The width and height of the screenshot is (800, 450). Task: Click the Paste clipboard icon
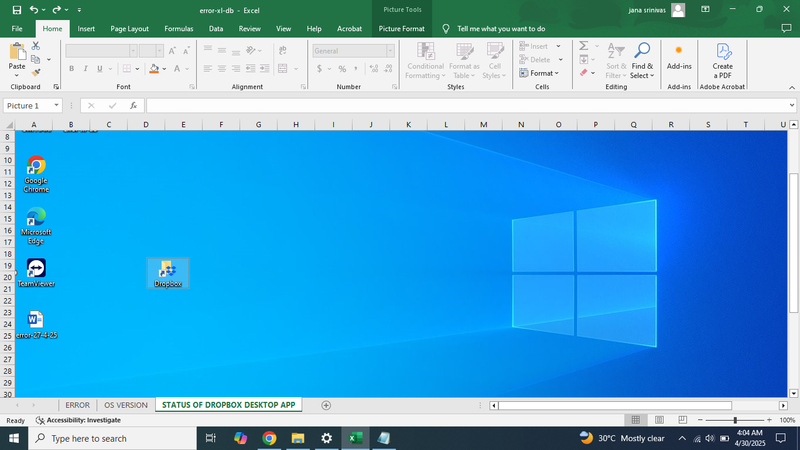[17, 52]
